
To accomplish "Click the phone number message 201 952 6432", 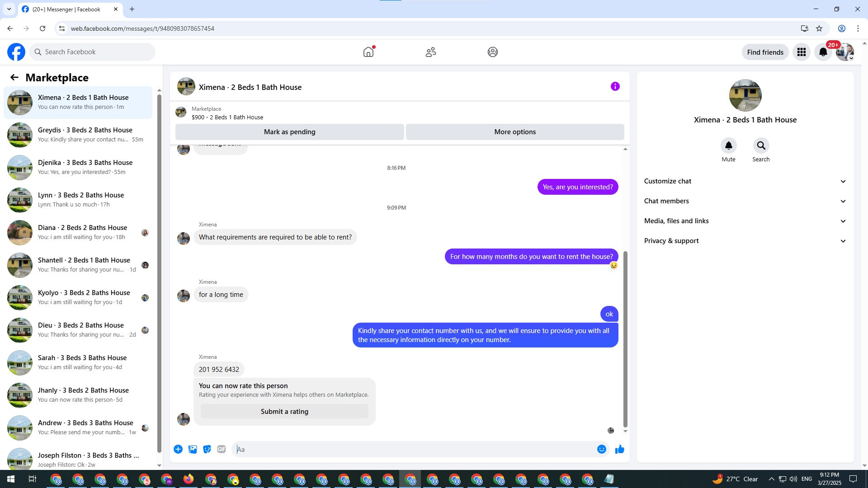I will click(219, 370).
